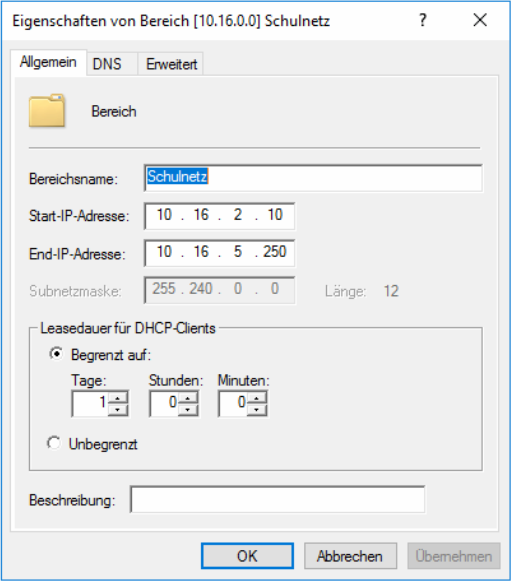Click the Beschreibung input field

(x=278, y=499)
